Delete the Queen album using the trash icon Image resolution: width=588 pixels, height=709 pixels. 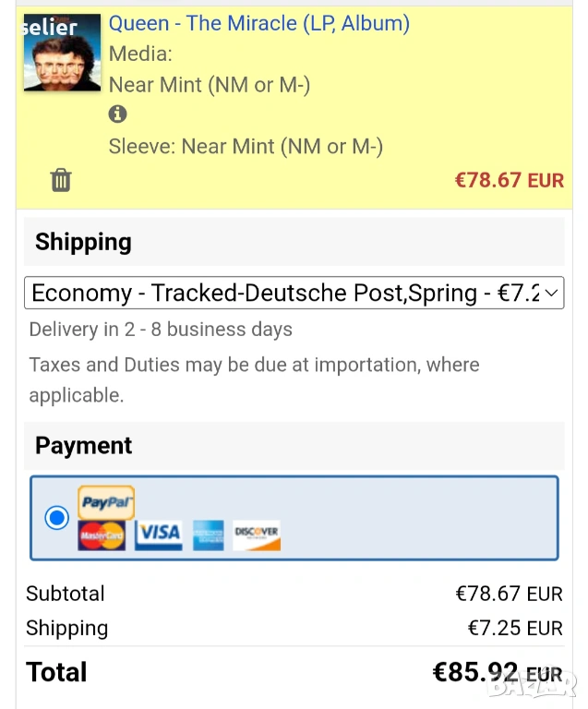61,179
